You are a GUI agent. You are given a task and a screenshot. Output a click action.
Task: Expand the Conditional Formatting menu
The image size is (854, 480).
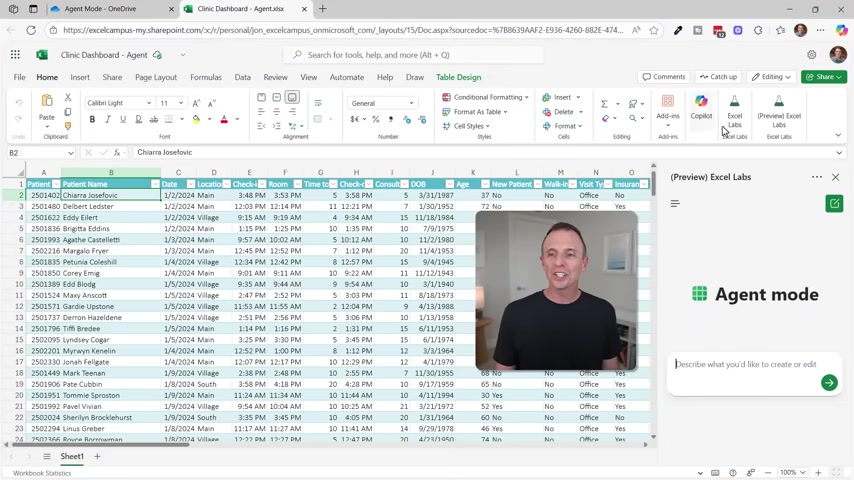click(x=485, y=97)
